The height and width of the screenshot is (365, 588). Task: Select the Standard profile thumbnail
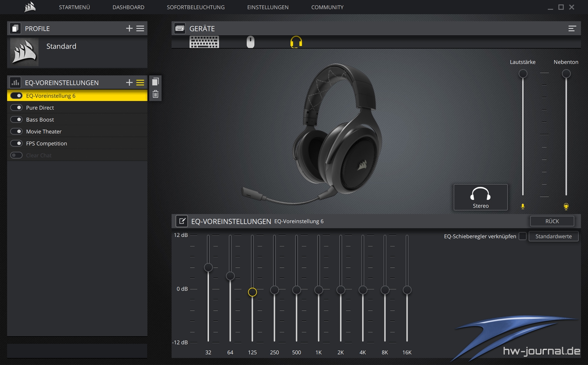click(x=24, y=51)
